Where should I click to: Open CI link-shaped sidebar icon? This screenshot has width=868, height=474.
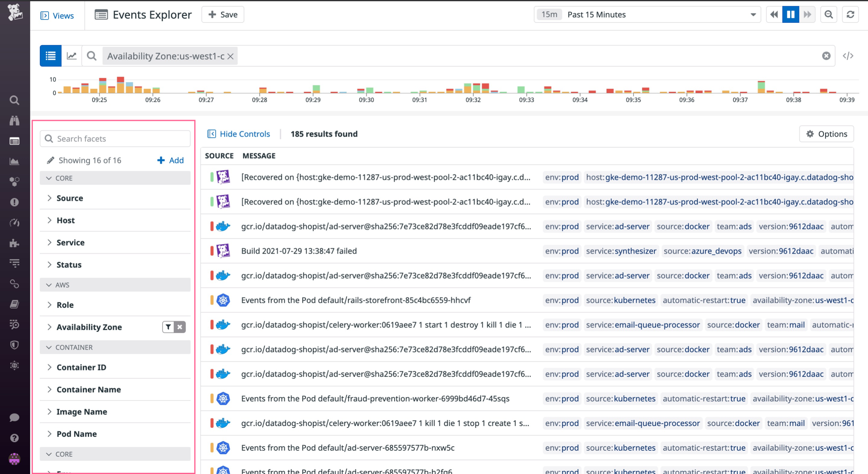[15, 284]
